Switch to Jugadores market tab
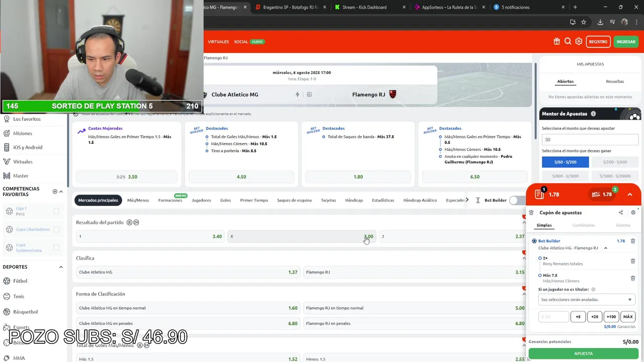This screenshot has height=362, width=644. coord(201,200)
